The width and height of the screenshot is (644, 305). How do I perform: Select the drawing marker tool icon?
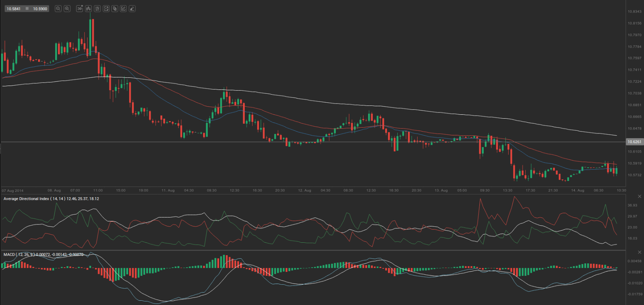tap(132, 9)
